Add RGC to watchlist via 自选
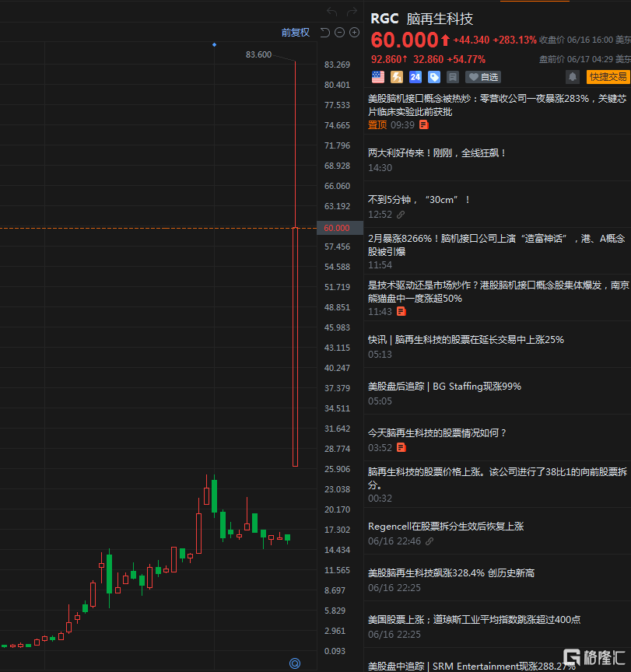Image resolution: width=631 pixels, height=672 pixels. [483, 77]
